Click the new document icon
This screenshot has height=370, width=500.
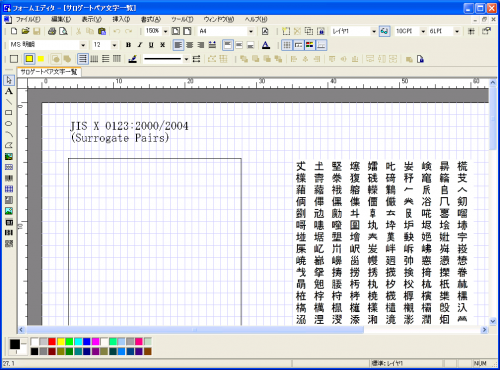(14, 31)
